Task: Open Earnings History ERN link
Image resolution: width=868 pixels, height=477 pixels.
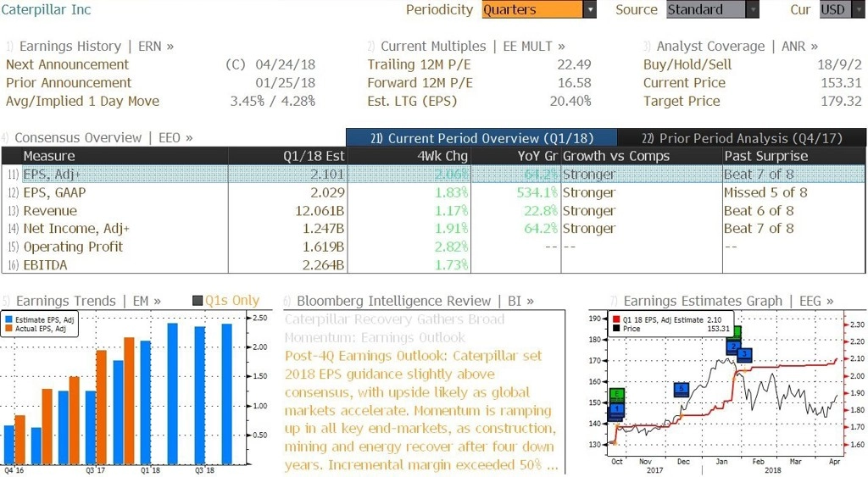Action: [90, 47]
